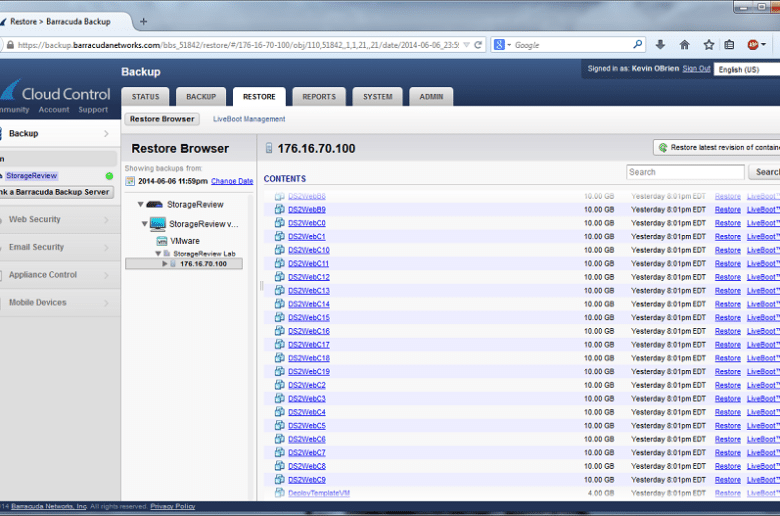This screenshot has width=780, height=516.
Task: Click the VM icon for DS2WebC13
Action: click(x=280, y=291)
